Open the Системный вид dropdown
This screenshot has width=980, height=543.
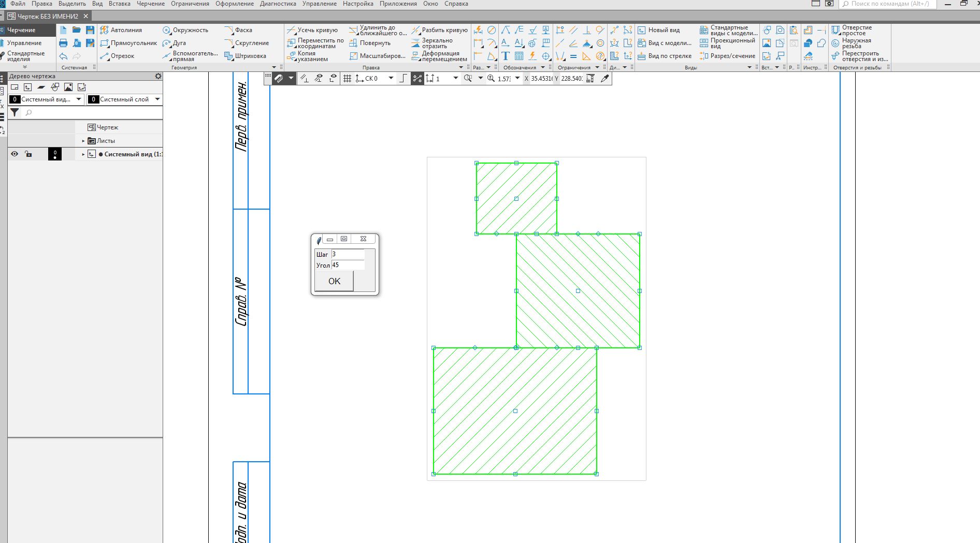[x=79, y=99]
